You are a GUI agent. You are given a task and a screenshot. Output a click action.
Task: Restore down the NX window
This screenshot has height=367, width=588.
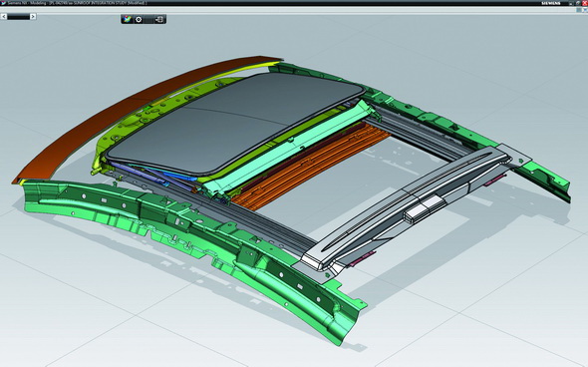578,3
